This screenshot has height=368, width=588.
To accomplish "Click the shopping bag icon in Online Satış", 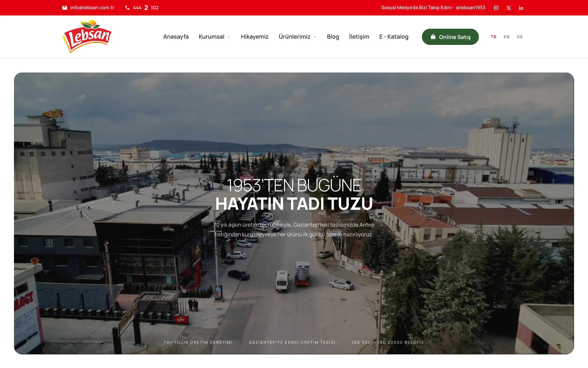I will (433, 37).
